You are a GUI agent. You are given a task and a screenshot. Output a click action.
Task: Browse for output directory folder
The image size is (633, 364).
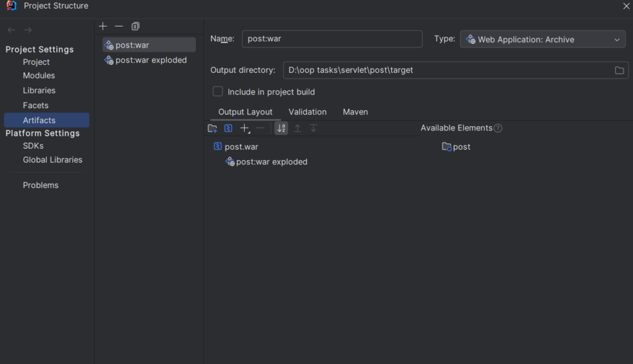619,70
